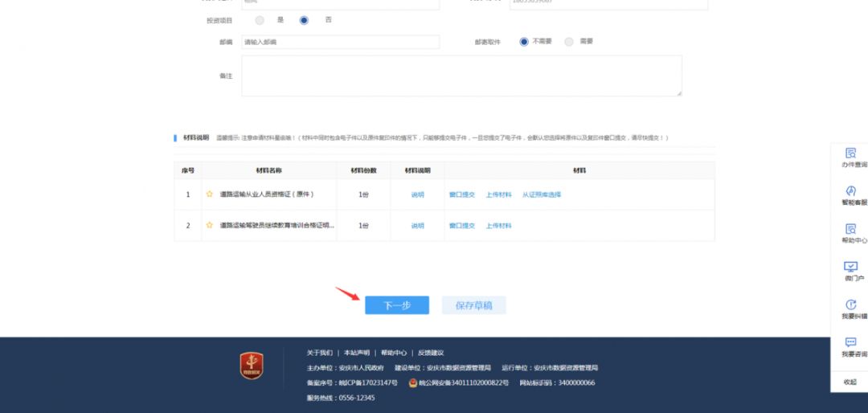Launch 智能客服 assistant icon

[850, 191]
